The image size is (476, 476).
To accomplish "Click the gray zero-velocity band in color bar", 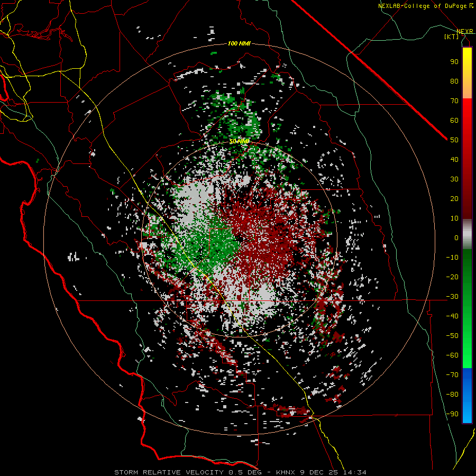I will pyautogui.click(x=467, y=234).
